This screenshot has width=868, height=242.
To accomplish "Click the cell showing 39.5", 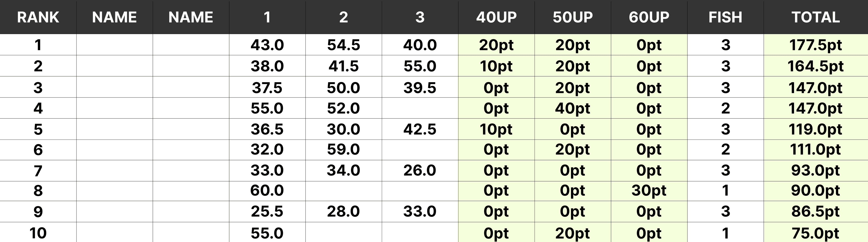I will (420, 88).
